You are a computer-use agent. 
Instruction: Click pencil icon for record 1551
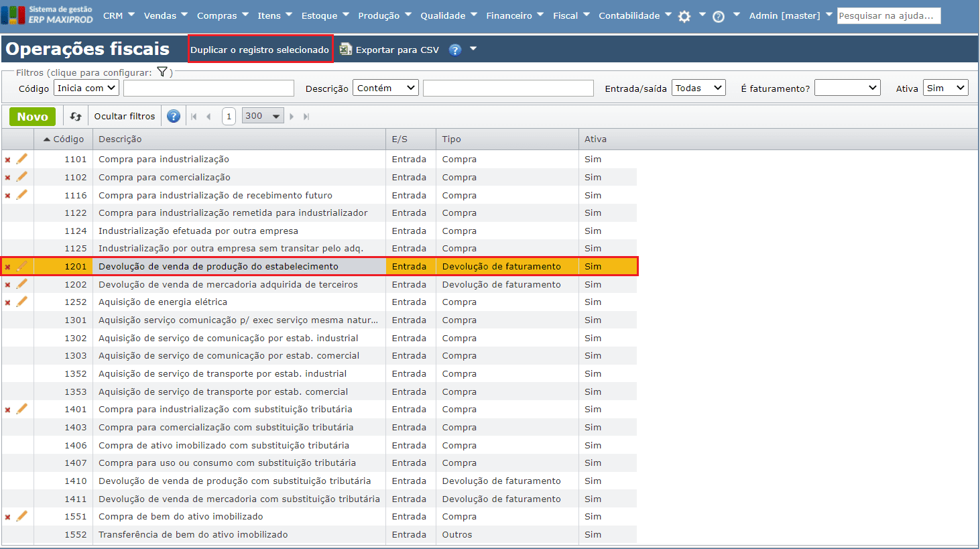click(22, 516)
